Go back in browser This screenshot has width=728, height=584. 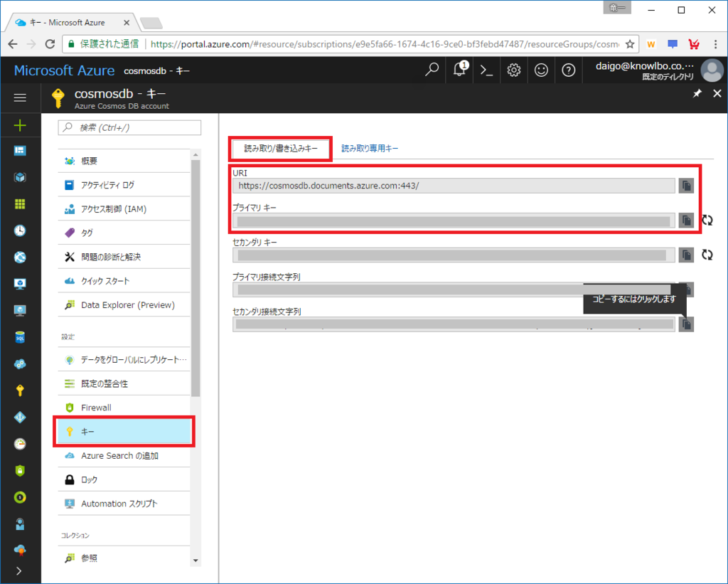(x=13, y=44)
